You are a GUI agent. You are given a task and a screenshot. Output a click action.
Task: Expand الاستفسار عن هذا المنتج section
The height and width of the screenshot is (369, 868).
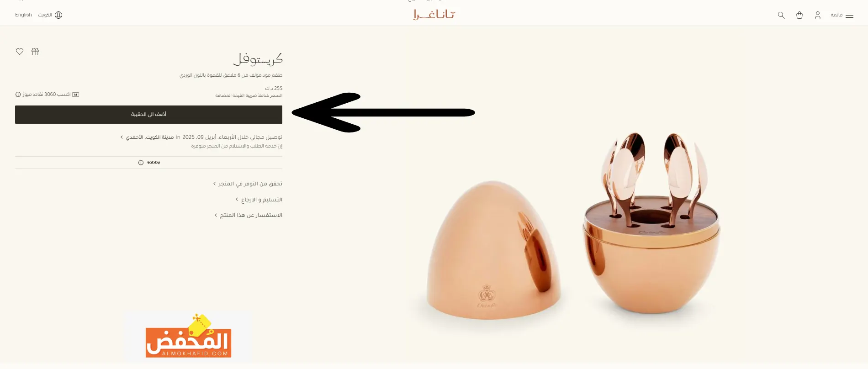pyautogui.click(x=249, y=215)
